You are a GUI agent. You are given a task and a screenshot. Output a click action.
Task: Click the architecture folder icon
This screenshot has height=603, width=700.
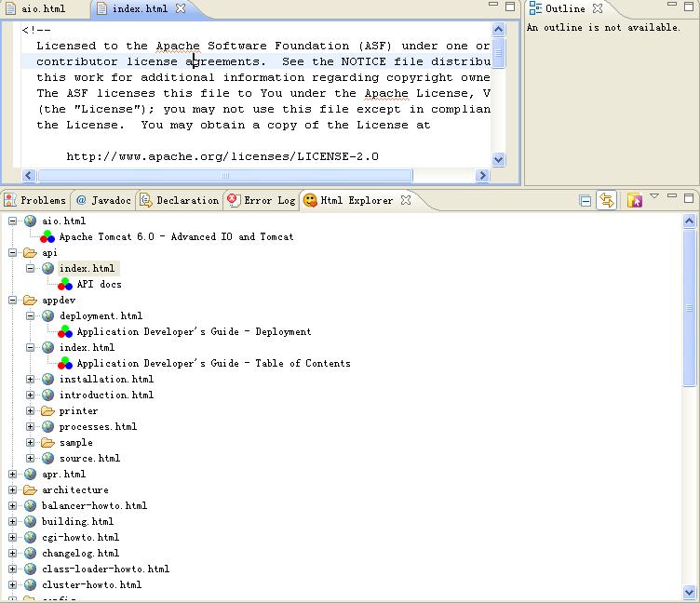pyautogui.click(x=30, y=489)
